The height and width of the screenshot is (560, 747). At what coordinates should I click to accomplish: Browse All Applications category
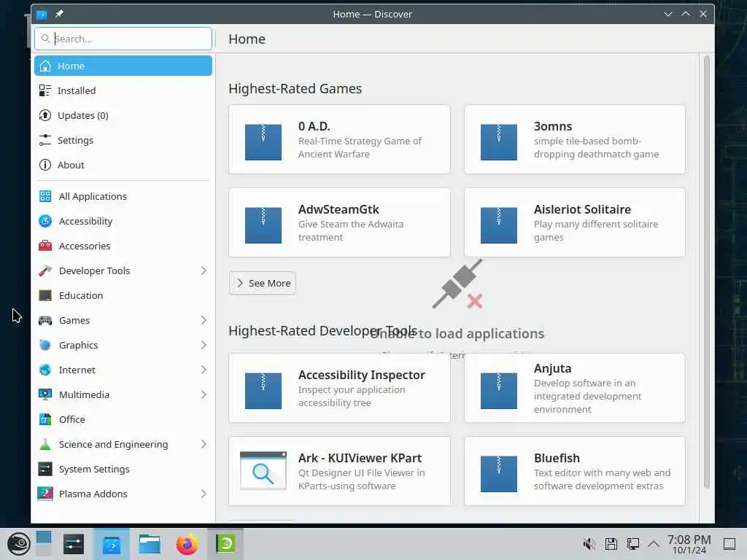(x=123, y=196)
